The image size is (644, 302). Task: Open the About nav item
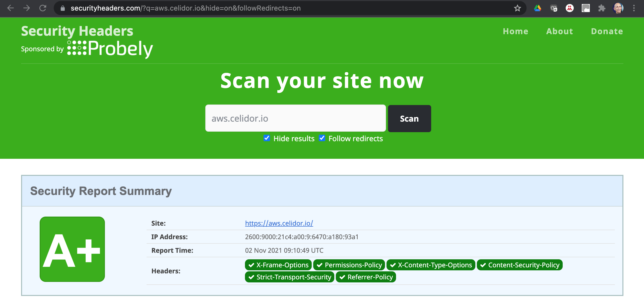point(559,31)
